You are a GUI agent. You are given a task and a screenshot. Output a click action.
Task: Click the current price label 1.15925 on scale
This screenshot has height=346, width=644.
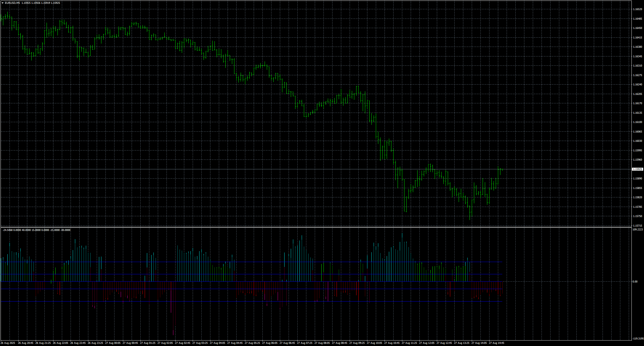(637, 169)
